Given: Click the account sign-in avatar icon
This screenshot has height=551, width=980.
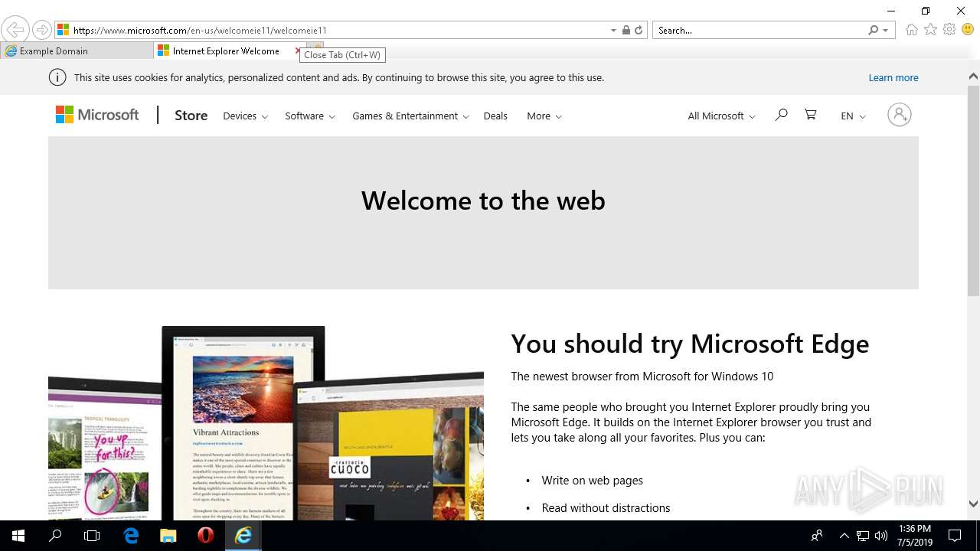Looking at the screenshot, I should click(899, 115).
